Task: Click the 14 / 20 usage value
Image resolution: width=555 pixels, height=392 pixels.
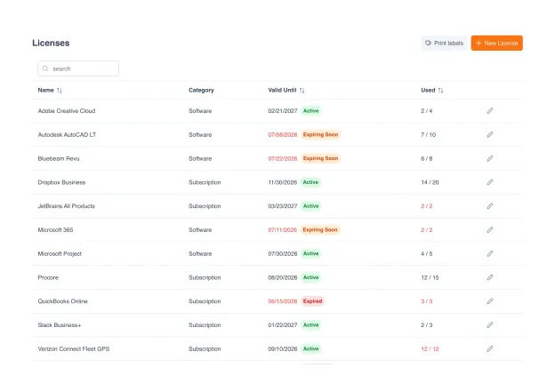Action: click(x=430, y=182)
